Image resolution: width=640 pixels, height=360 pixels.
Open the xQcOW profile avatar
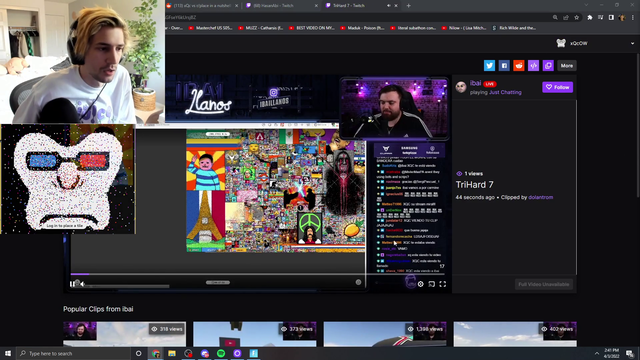(x=561, y=43)
